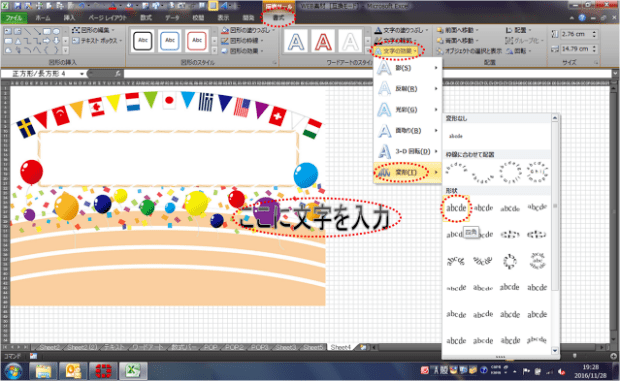Select the black outlined Abc shape style
The width and height of the screenshot is (620, 381).
pos(143,41)
